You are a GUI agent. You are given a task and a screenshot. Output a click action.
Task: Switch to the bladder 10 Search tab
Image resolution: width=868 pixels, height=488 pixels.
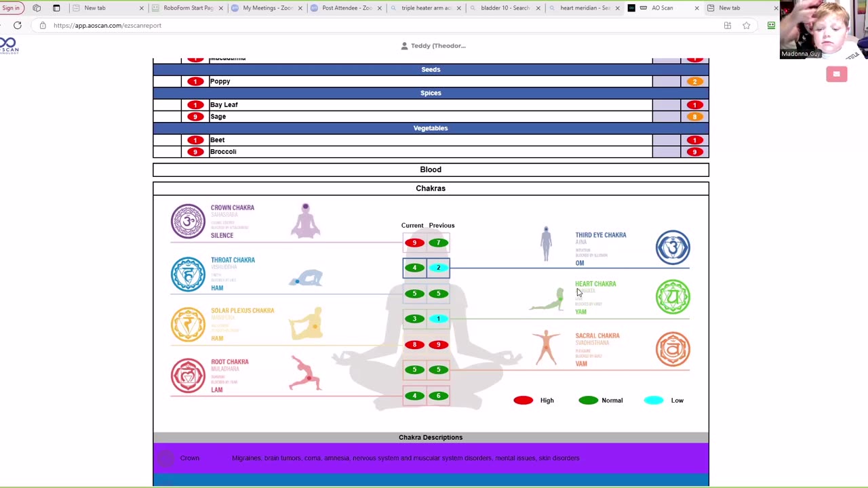(505, 8)
